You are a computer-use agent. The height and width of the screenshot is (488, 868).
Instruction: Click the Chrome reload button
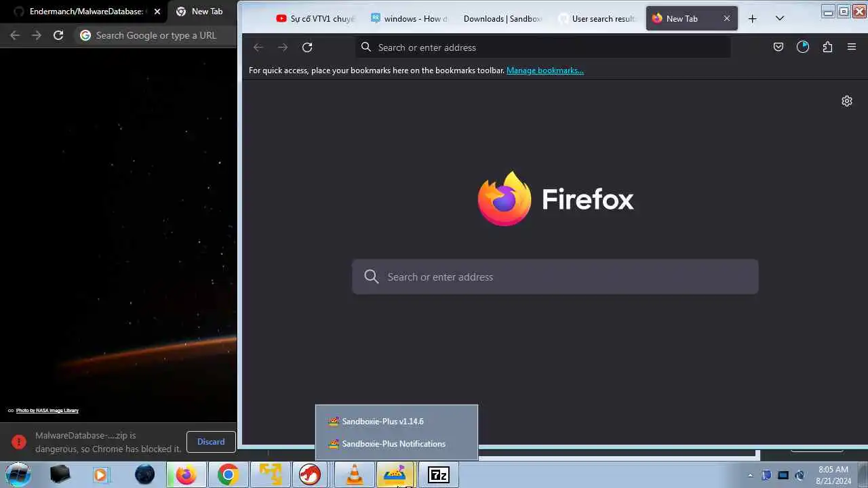pos(58,35)
